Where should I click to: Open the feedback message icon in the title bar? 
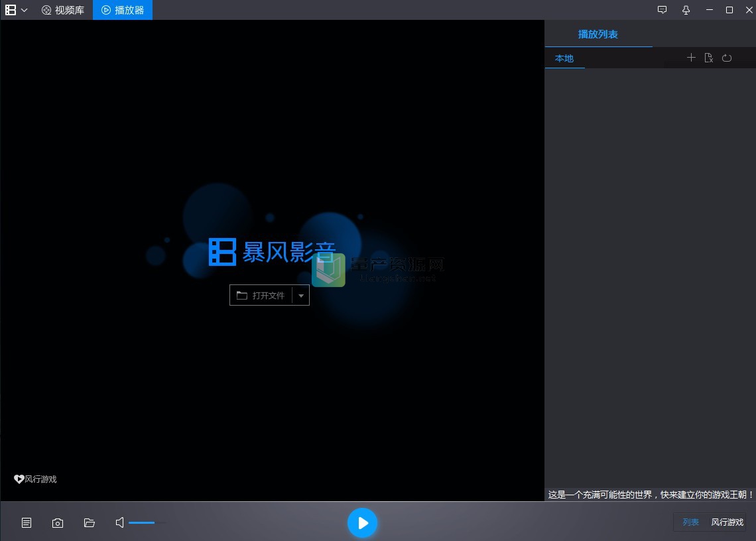(x=662, y=10)
